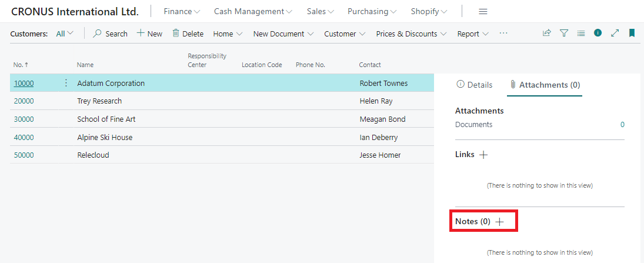This screenshot has height=263, width=644.
Task: Open the Cash Management dropdown
Action: tap(253, 12)
